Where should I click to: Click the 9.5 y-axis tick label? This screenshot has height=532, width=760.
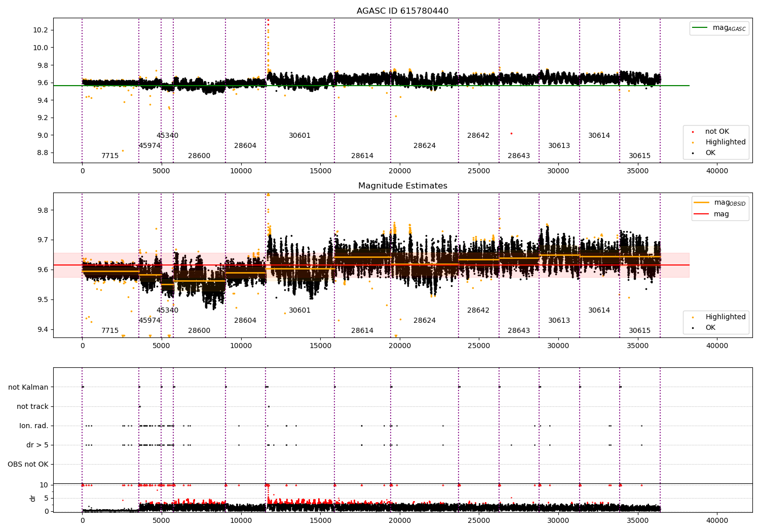point(43,300)
